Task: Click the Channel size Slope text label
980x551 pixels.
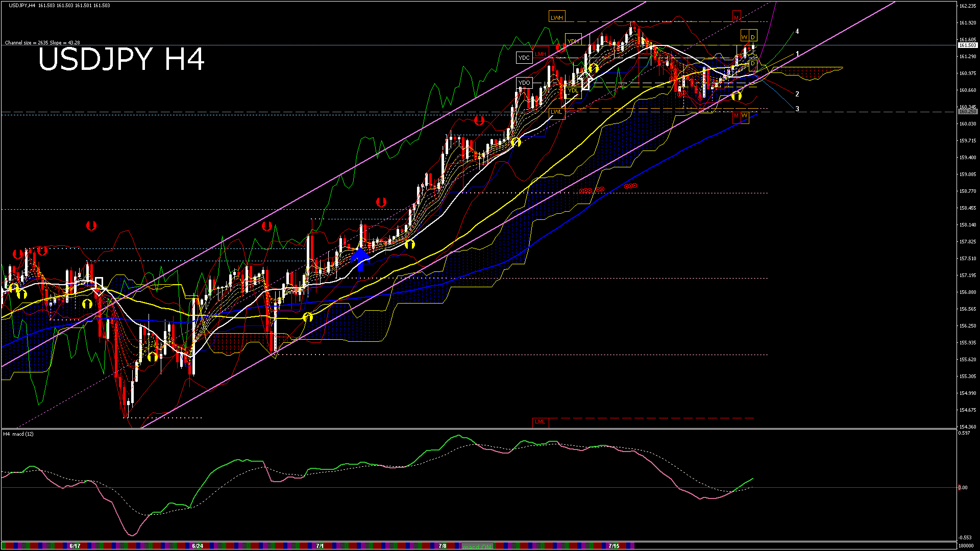Action: point(42,43)
